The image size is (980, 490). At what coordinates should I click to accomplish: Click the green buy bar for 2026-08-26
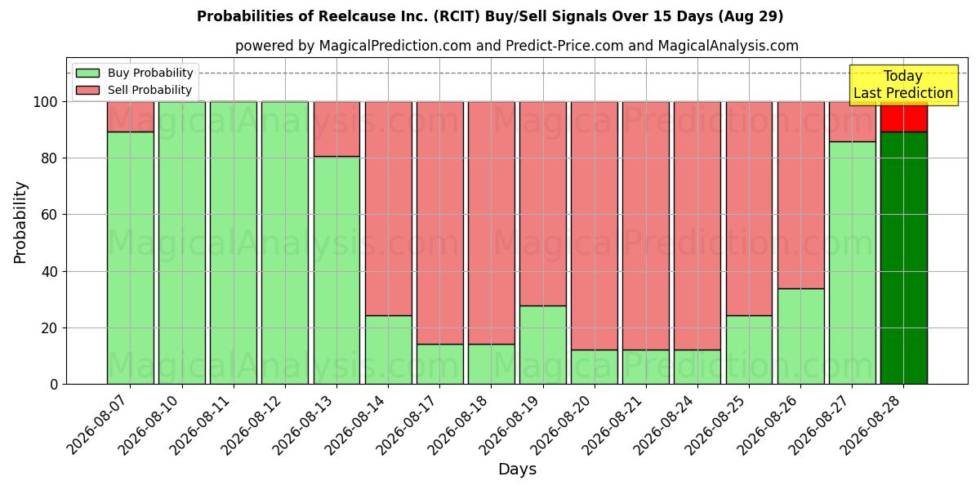point(801,336)
